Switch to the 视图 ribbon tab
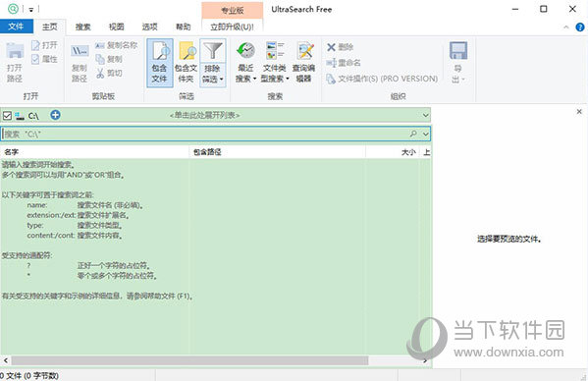The image size is (588, 381). 116,27
